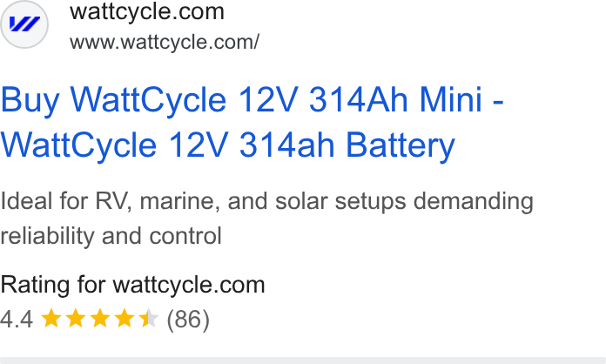Click the 'Rating for wattcycle.com' label
606x364 pixels.
(132, 285)
